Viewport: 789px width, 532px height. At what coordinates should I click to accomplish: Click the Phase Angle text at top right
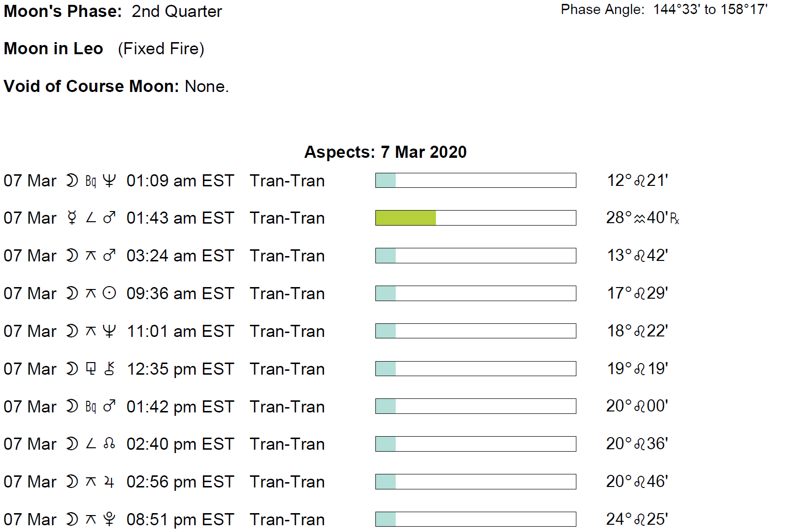[664, 10]
